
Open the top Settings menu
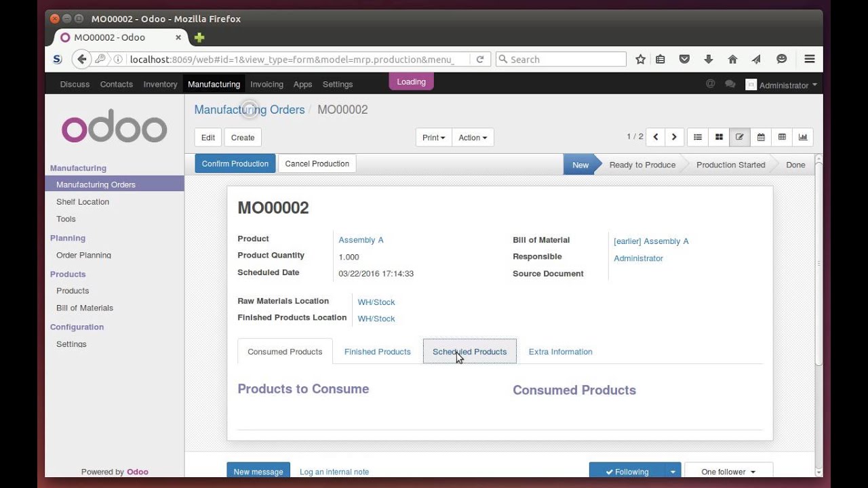click(338, 84)
